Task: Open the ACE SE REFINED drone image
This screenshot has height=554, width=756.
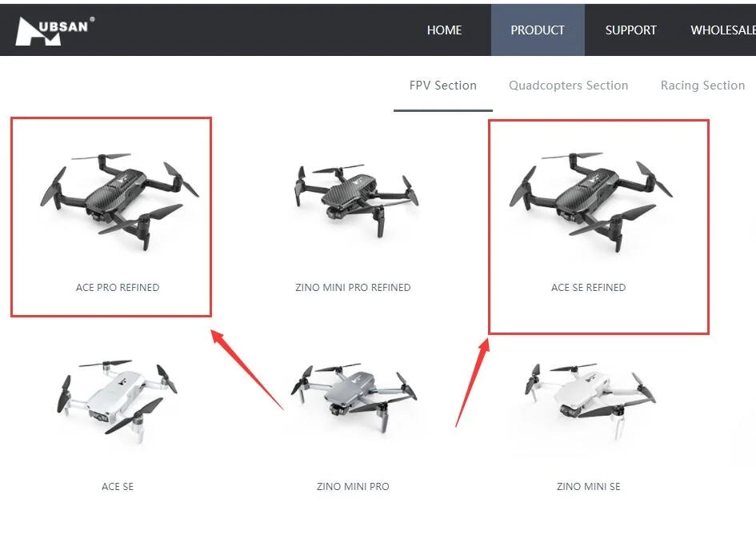Action: pos(591,201)
